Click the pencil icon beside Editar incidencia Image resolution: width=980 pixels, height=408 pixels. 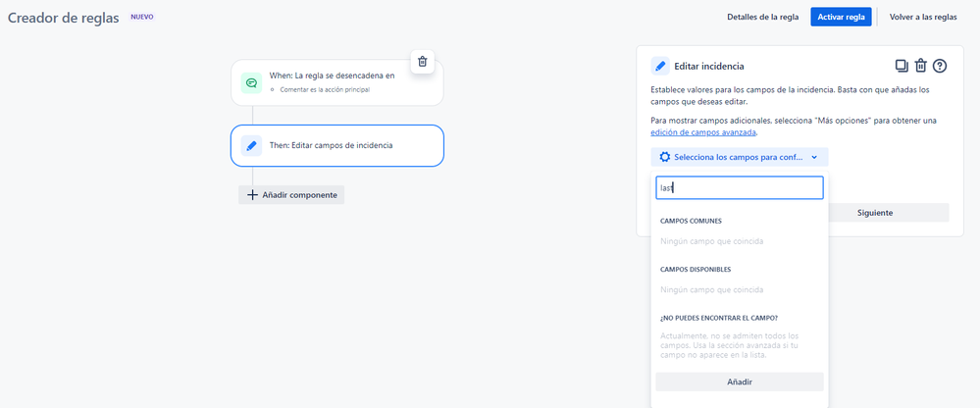click(x=660, y=66)
